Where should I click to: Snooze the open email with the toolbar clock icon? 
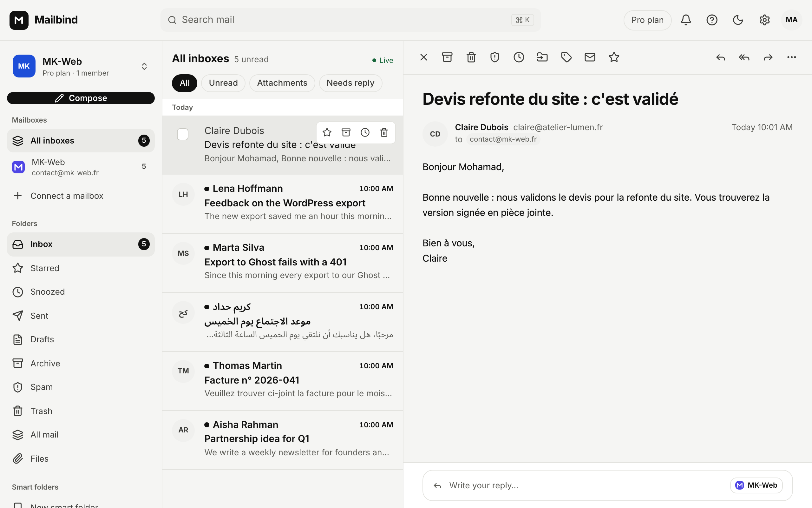519,57
